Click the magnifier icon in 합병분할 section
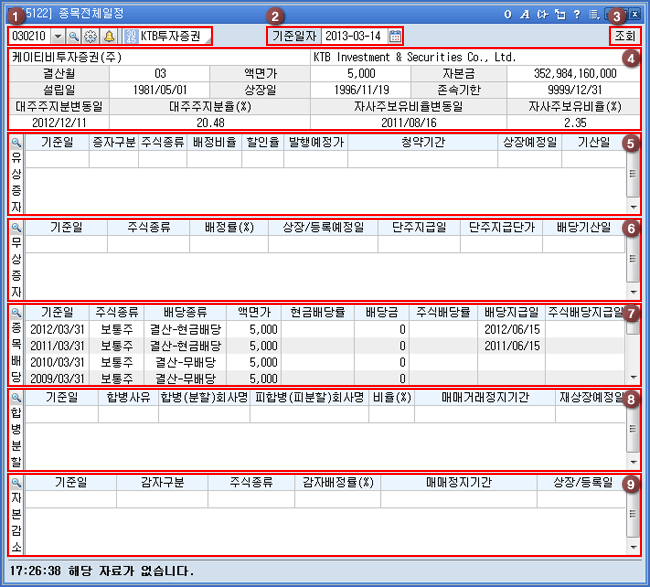Image resolution: width=650 pixels, height=587 pixels. point(16,398)
